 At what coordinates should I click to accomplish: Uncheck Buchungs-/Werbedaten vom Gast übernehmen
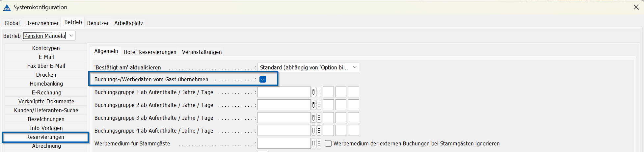click(263, 79)
